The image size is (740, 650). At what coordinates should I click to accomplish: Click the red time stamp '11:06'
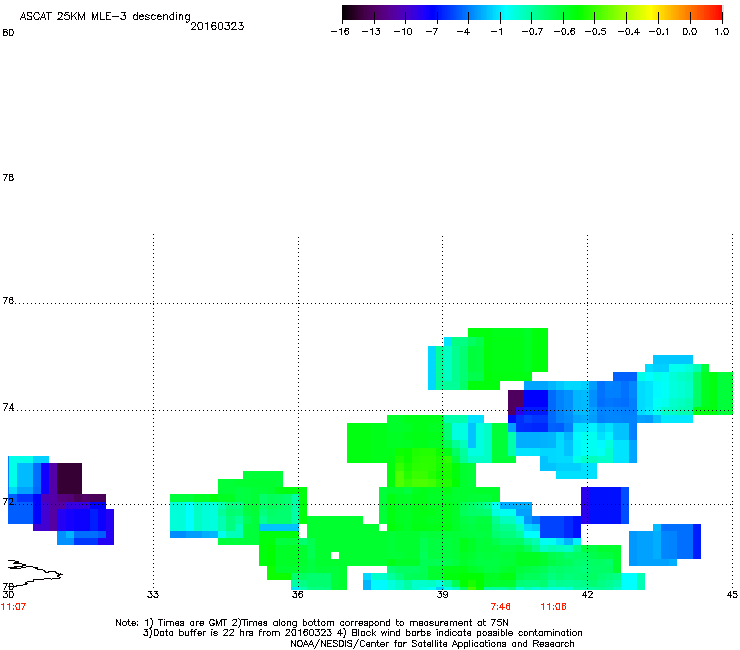tap(553, 607)
